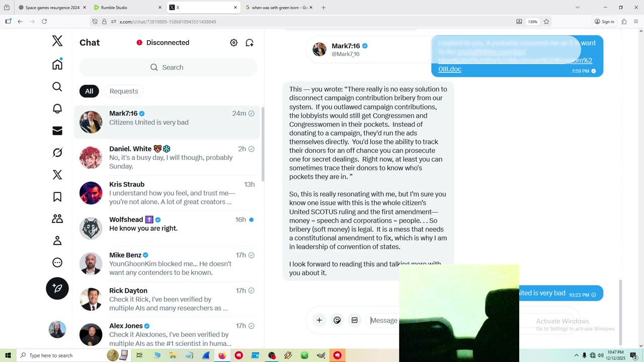Open Mark7:16 conversation in list
This screenshot has width=644, height=362.
pyautogui.click(x=167, y=122)
